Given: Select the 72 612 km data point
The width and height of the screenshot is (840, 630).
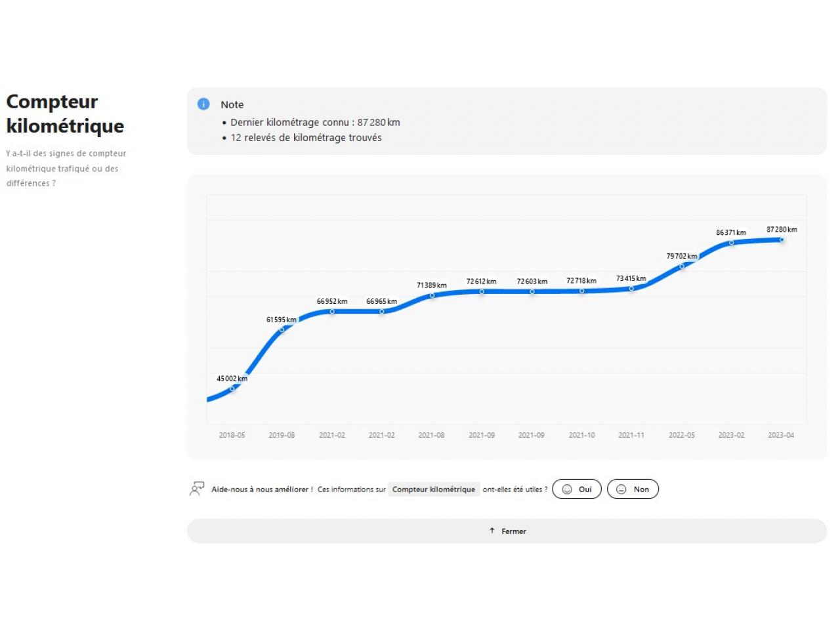Looking at the screenshot, I should point(482,291).
